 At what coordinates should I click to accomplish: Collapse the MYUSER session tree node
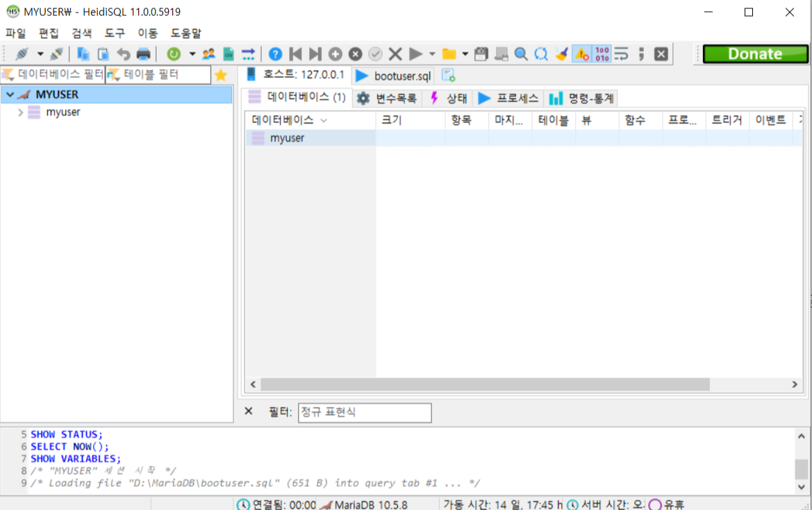(10, 94)
